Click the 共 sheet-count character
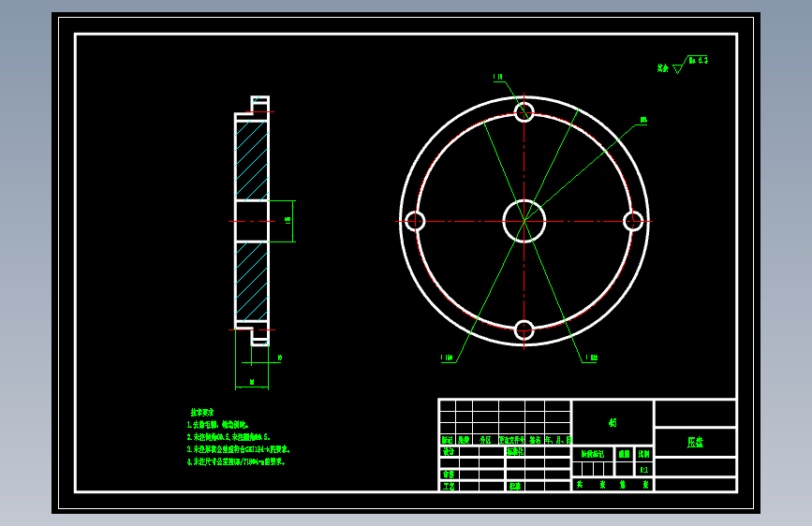The width and height of the screenshot is (812, 526). (580, 485)
